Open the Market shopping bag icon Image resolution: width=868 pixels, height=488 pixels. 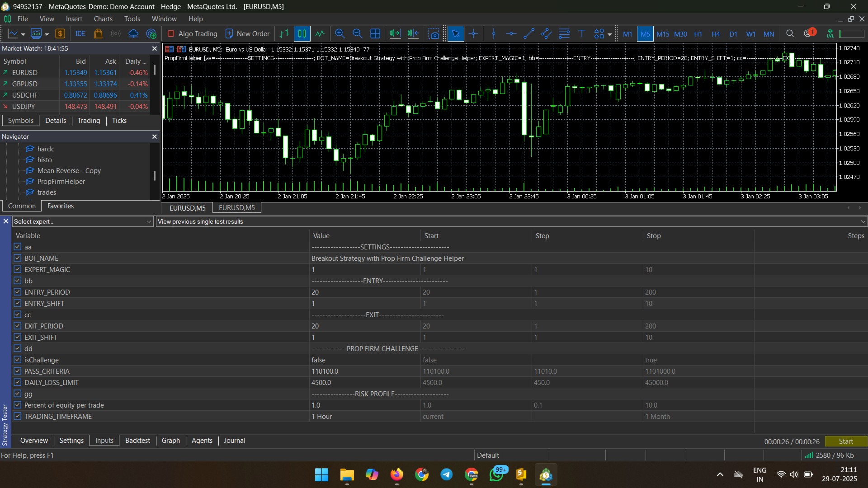coord(98,34)
